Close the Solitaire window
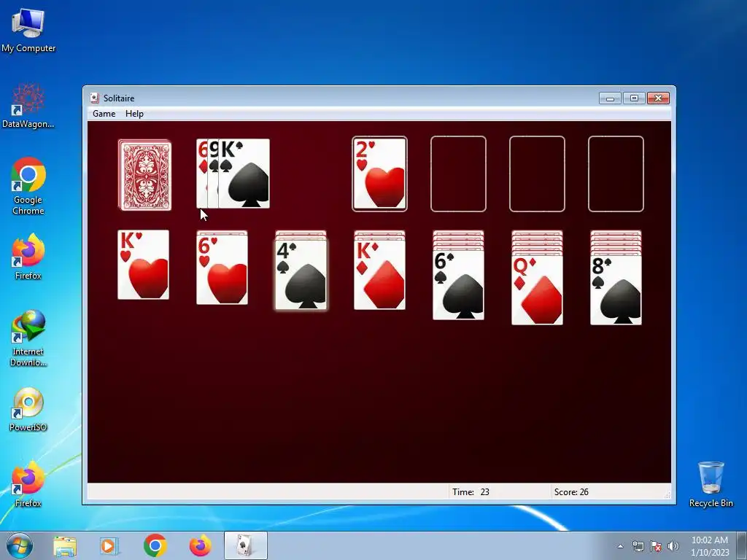747x560 pixels. point(658,98)
